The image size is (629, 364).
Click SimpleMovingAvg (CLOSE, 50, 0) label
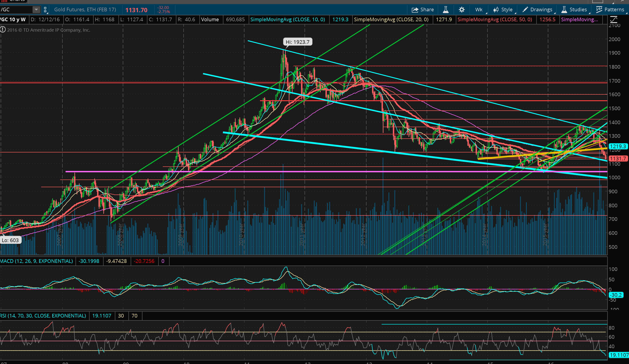pos(494,19)
